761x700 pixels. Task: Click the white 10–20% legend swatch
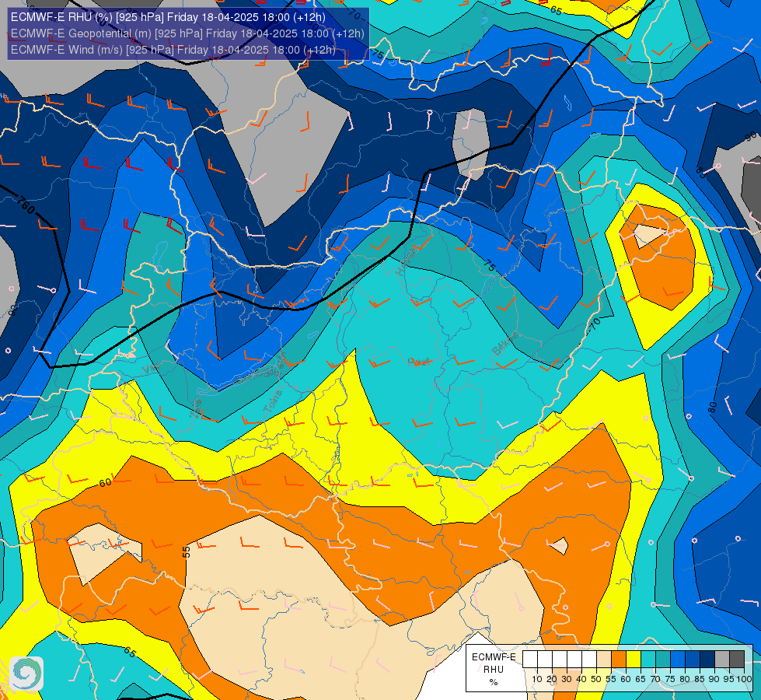click(545, 659)
